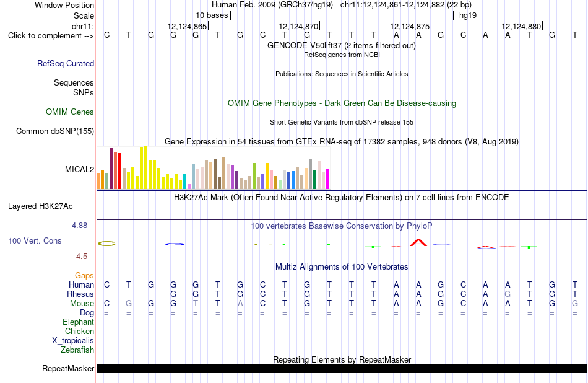Click the large red A in the conservation track

pos(418,243)
